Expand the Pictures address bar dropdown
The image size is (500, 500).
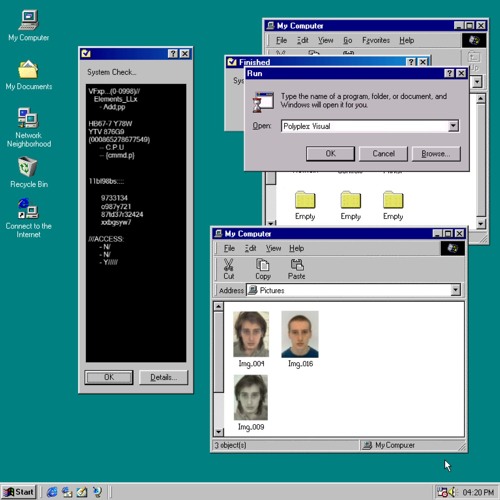tap(455, 290)
